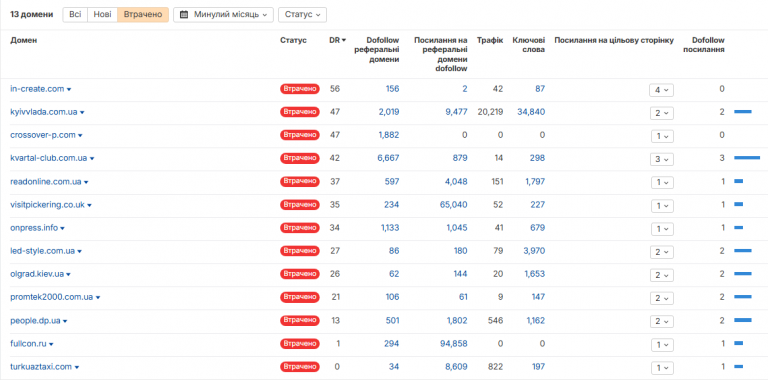
Task: Click the Dofollow посилання column header
Action: (704, 45)
